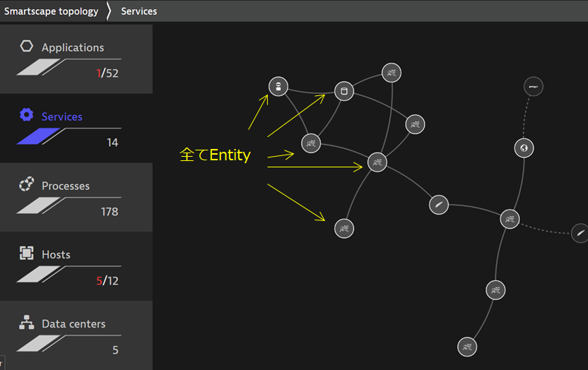Click the Applications hexagon icon
Screen dimensions: 588x370
27,46
